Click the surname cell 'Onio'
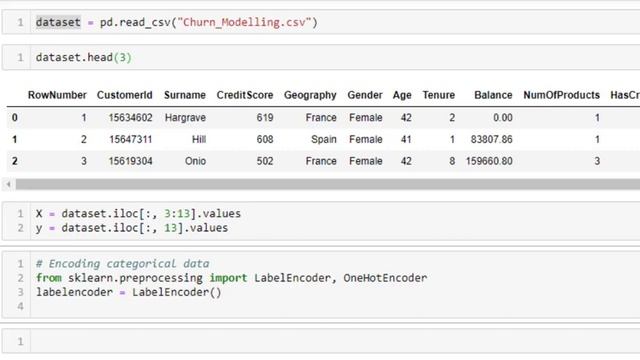The image size is (640, 360). point(196,161)
